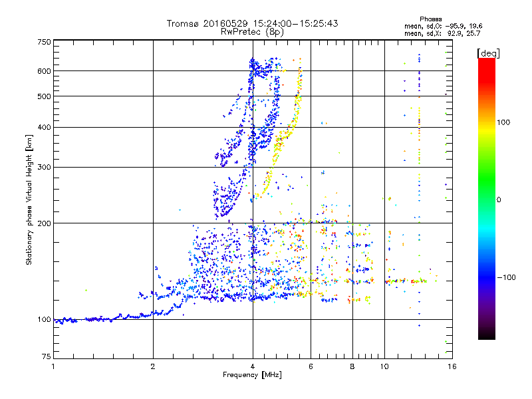Click the x-axis tick label '1'
This screenshot has height=399, width=532.
[53, 366]
